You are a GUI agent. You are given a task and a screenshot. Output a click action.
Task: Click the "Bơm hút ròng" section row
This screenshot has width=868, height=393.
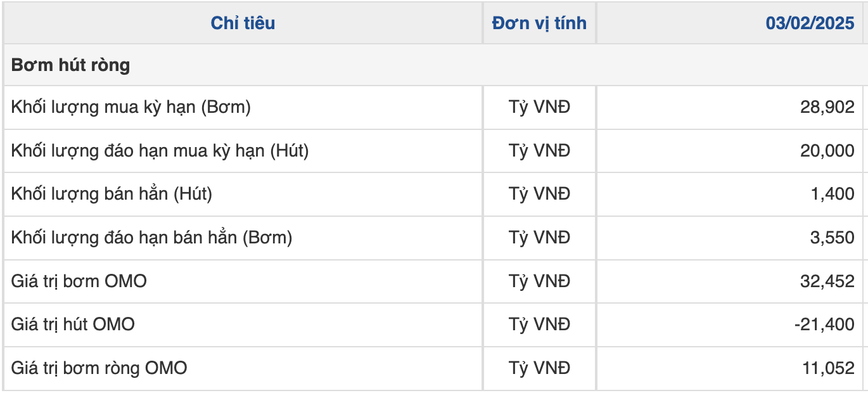70,65
